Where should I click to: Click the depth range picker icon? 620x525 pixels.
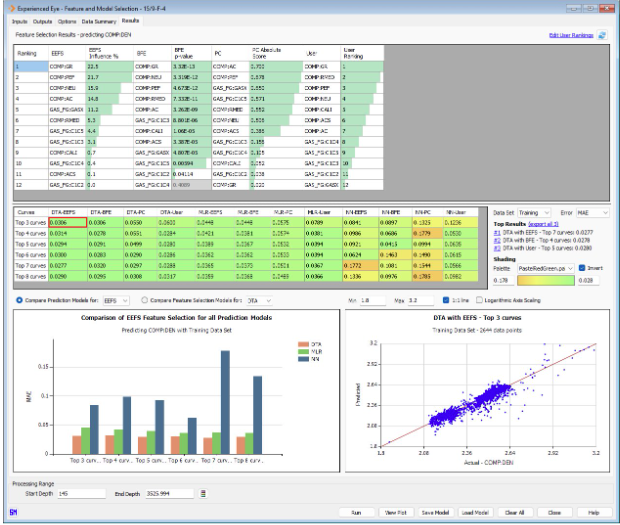click(x=203, y=493)
